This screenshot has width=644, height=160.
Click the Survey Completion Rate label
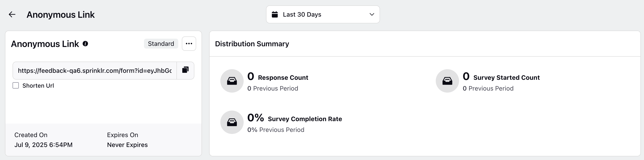[305, 119]
